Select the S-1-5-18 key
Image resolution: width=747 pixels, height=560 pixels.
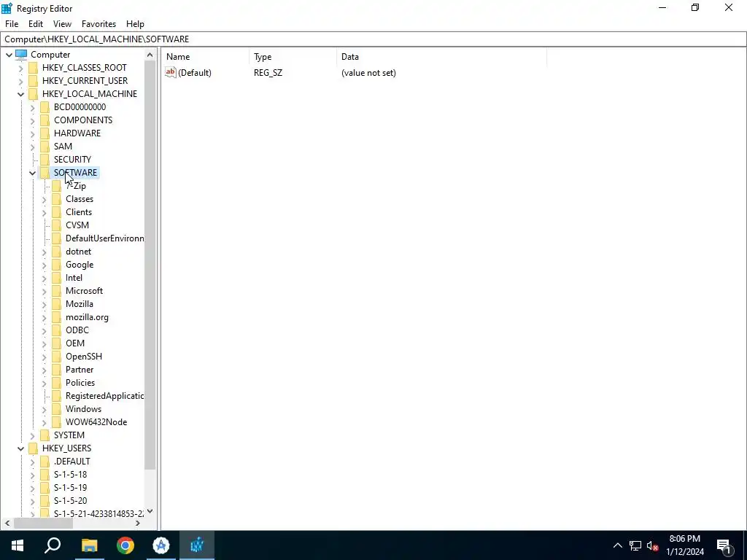tap(70, 474)
